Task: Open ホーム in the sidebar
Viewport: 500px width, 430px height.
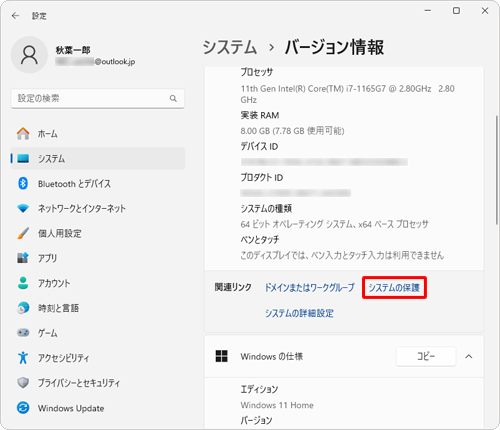Action: click(x=98, y=134)
